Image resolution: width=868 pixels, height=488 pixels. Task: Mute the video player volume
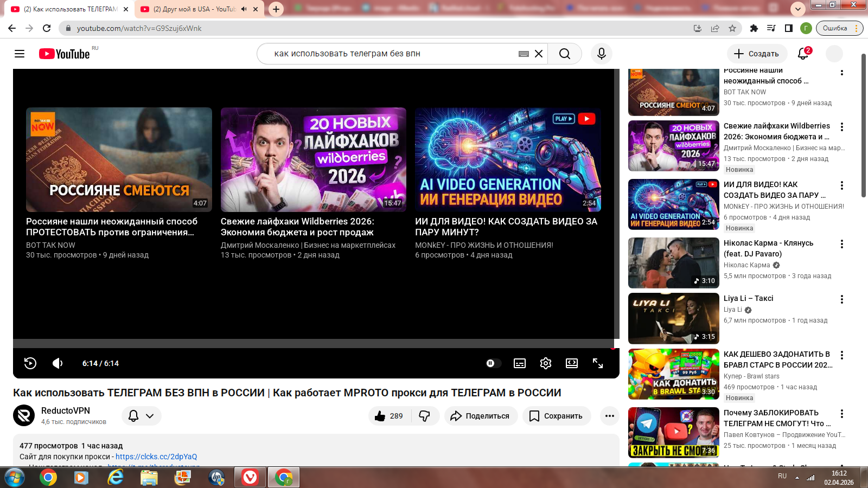tap(58, 363)
